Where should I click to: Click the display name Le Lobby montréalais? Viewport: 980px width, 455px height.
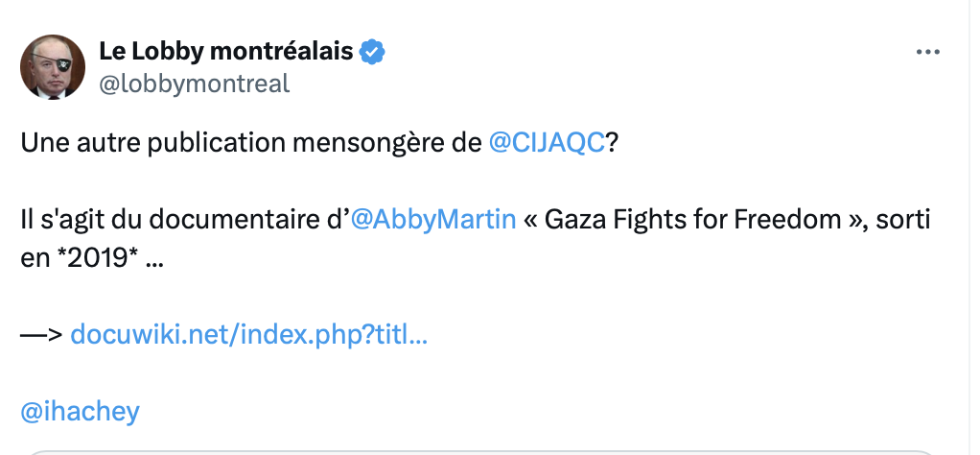coord(226,52)
